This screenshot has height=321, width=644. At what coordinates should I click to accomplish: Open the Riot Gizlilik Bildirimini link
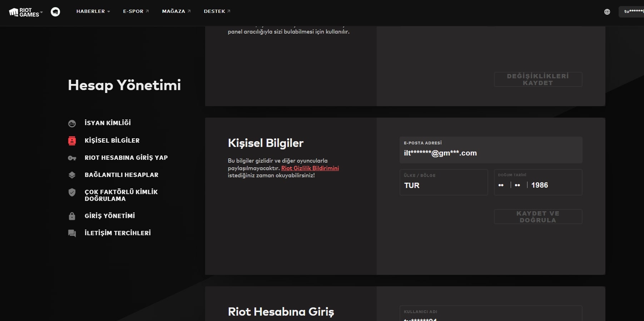coord(310,168)
